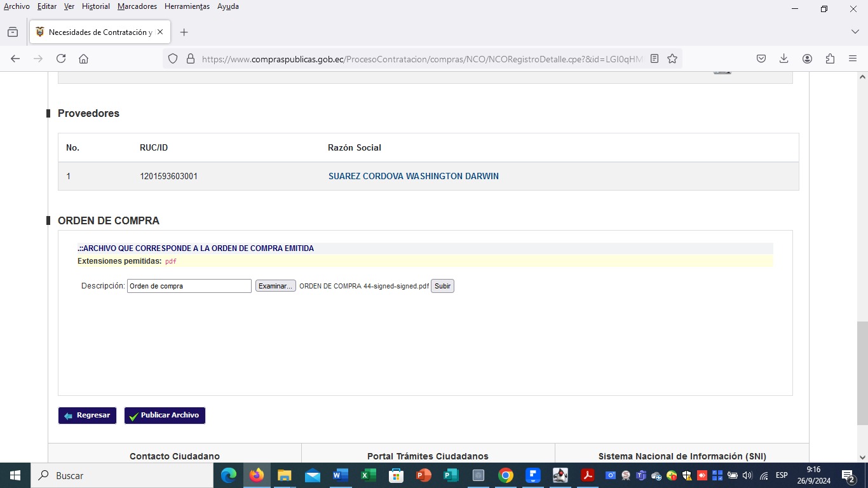Open the Firefox extensions puzzle icon
868x488 pixels.
(830, 58)
